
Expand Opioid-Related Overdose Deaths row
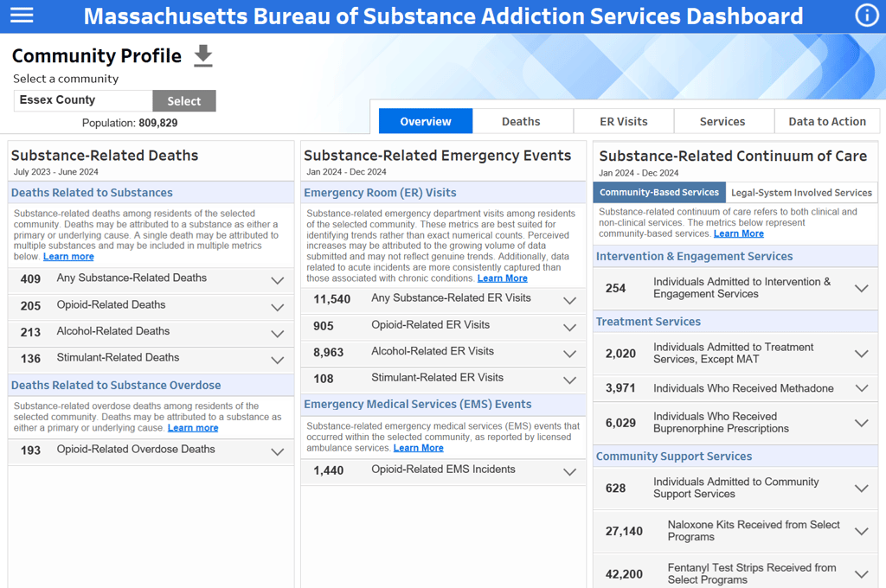point(151,451)
